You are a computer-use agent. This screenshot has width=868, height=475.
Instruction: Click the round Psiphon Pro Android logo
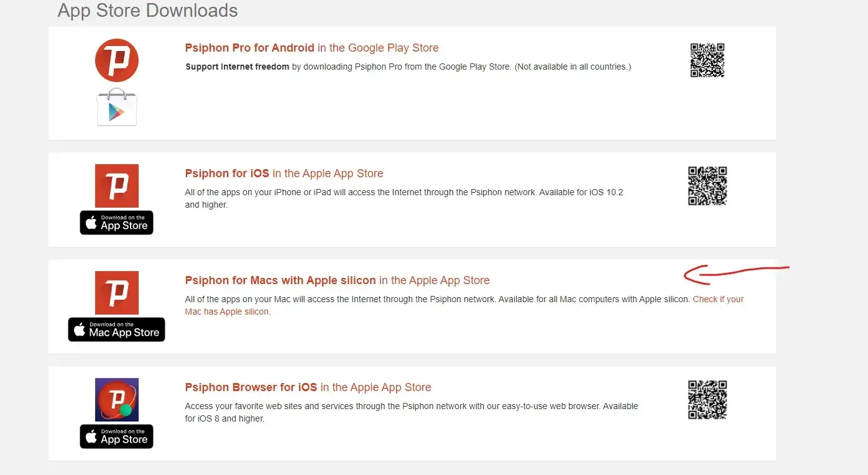[x=116, y=60]
